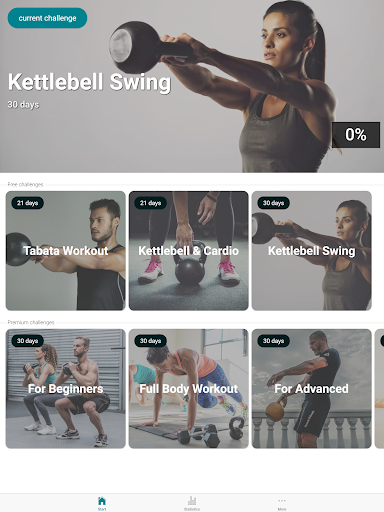Image resolution: width=384 pixels, height=512 pixels.
Task: Click the 30 days badge on Kettlebell Swing card
Action: (x=273, y=203)
